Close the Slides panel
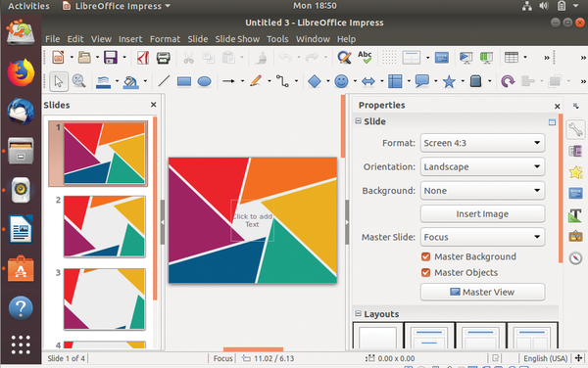 (154, 105)
